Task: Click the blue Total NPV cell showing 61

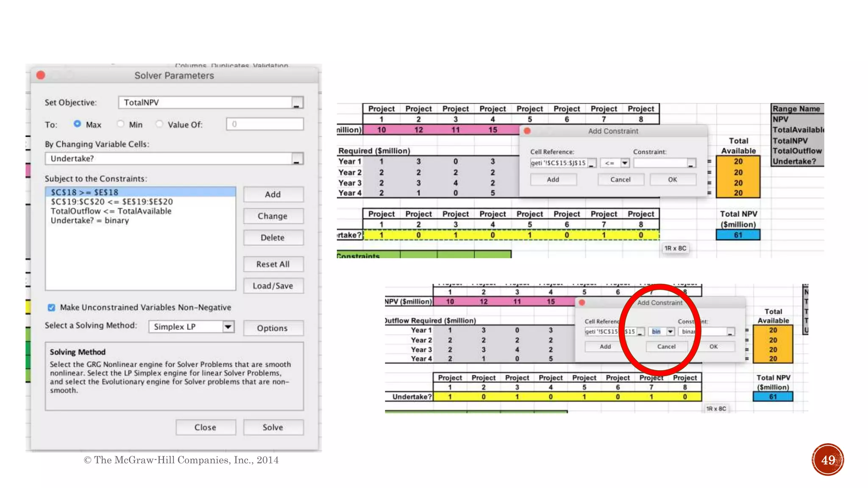Action: pyautogui.click(x=738, y=235)
